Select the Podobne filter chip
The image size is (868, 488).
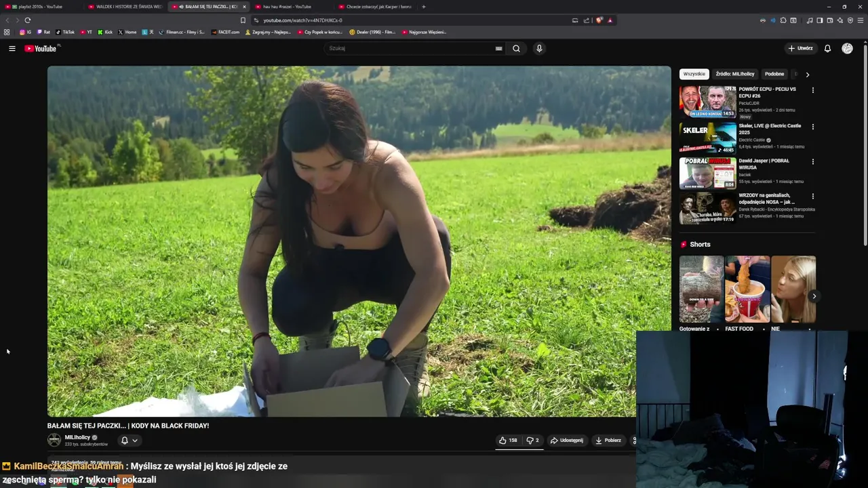point(774,74)
